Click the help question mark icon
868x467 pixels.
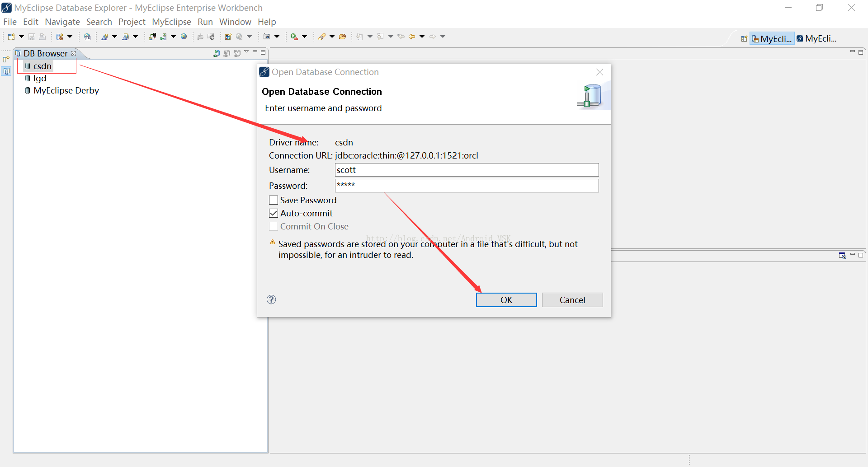point(271,299)
